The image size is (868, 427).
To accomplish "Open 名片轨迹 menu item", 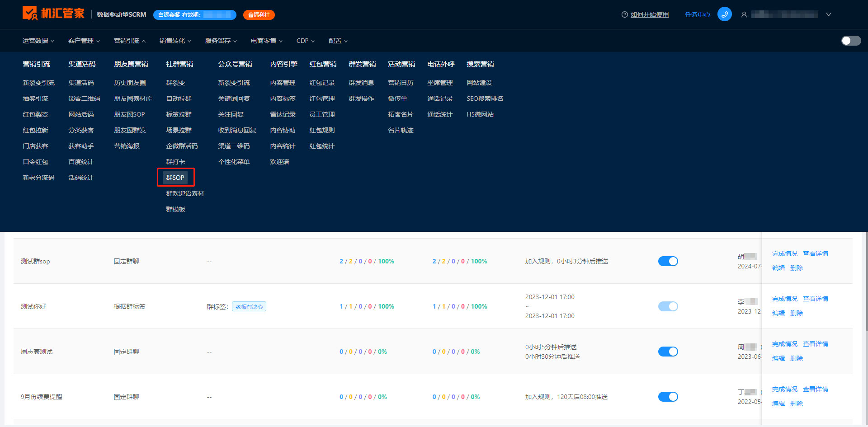I will (401, 130).
